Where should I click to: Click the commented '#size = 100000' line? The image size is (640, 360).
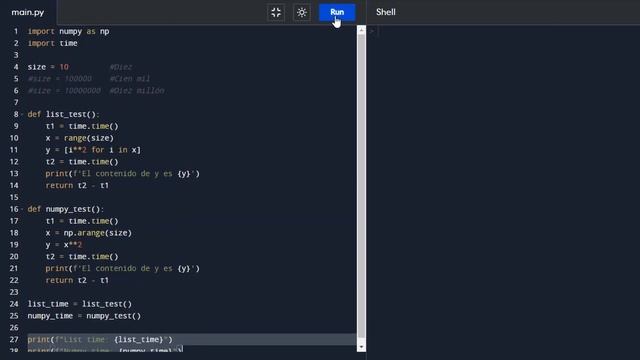(60, 79)
